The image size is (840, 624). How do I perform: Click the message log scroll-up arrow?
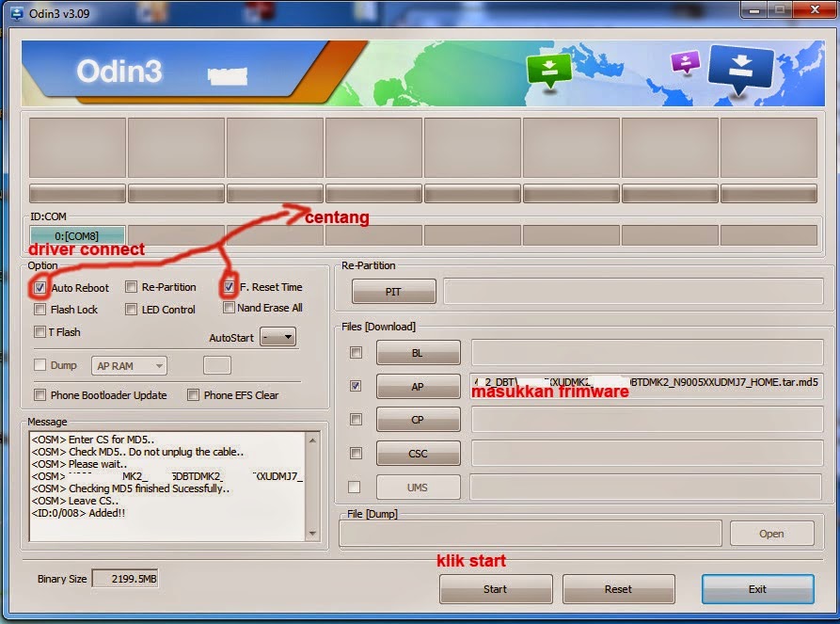[312, 440]
